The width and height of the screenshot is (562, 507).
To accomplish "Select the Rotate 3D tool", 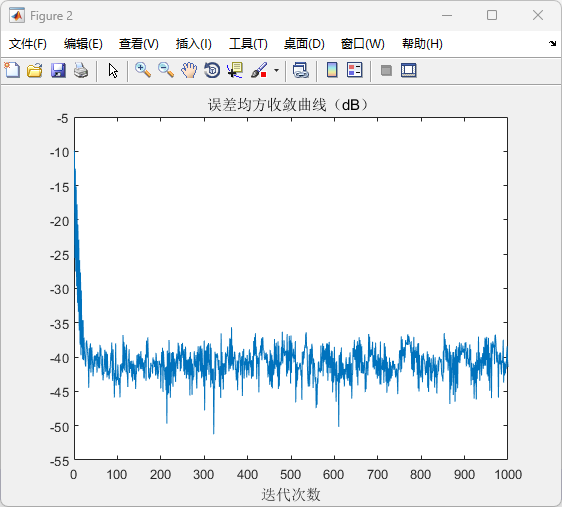I will (212, 70).
